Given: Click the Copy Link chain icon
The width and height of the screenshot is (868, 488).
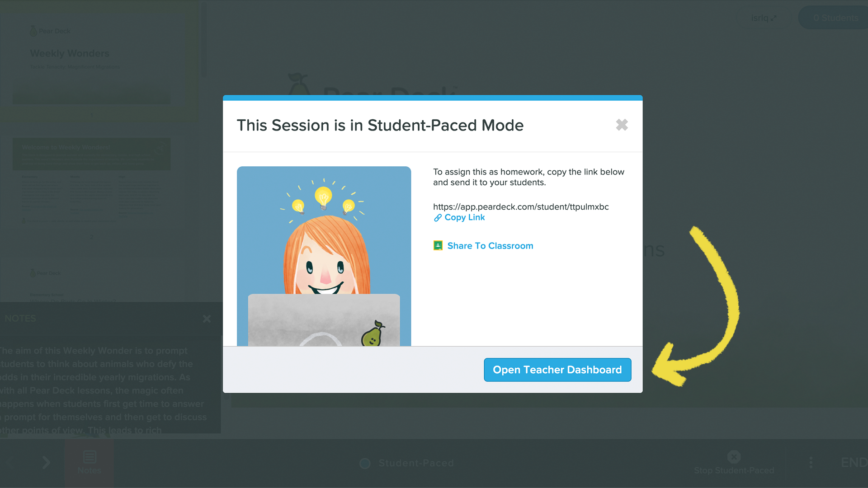Looking at the screenshot, I should pos(437,217).
